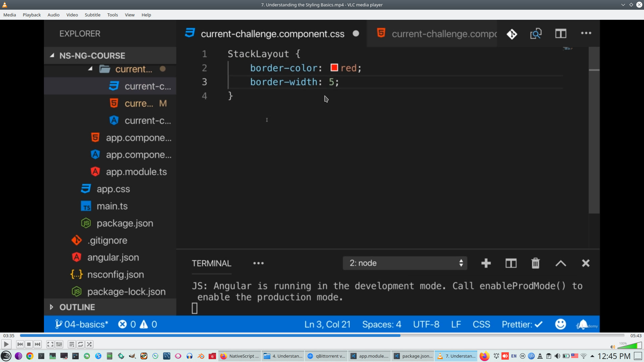Open the Tools menu
The image size is (644, 362).
click(x=112, y=15)
